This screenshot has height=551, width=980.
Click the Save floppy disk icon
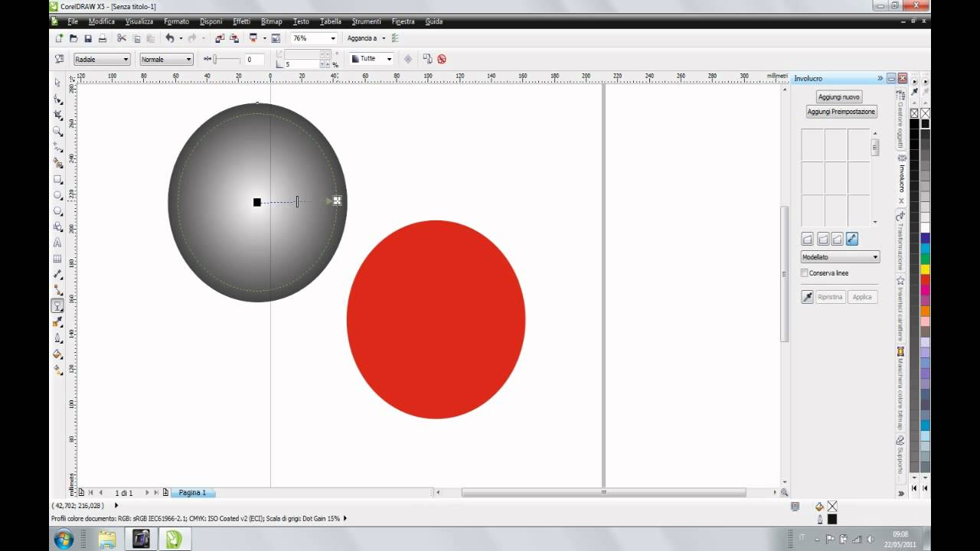[88, 38]
